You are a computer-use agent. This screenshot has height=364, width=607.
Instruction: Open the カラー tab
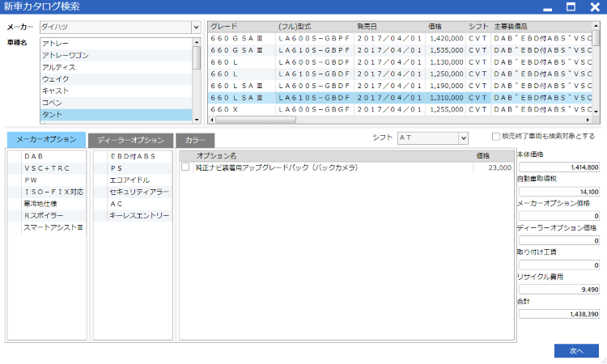click(x=195, y=141)
